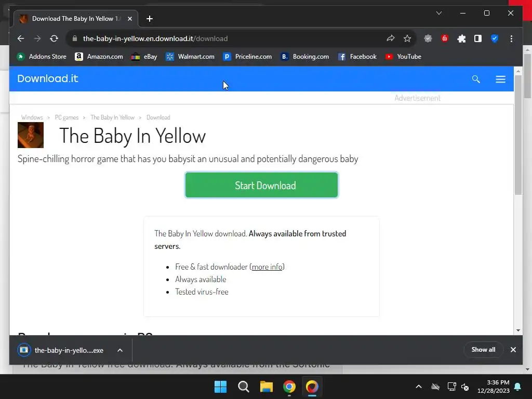The width and height of the screenshot is (532, 399).
Task: Open the Windows Start menu
Action: 220,387
